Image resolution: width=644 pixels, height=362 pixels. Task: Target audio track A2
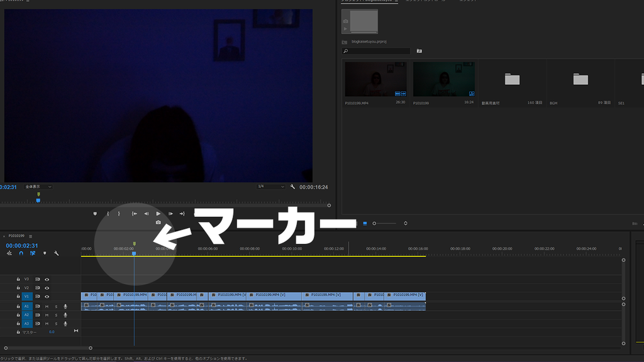coord(26,315)
